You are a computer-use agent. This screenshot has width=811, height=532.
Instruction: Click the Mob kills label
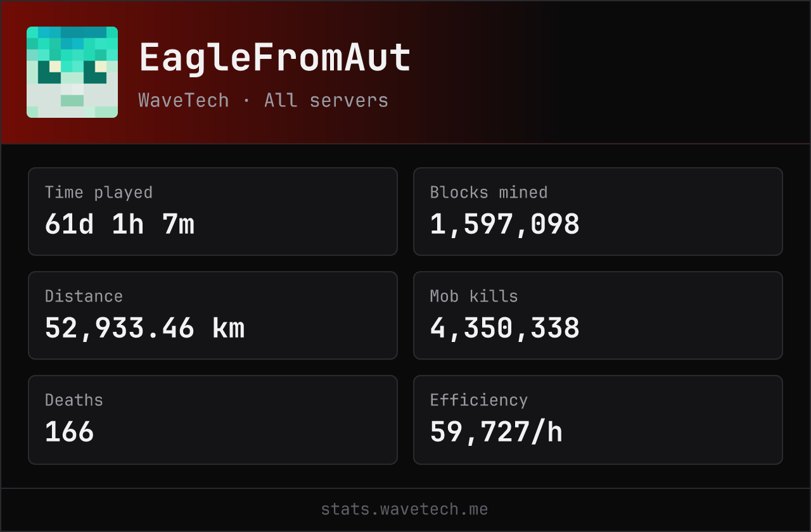[474, 296]
